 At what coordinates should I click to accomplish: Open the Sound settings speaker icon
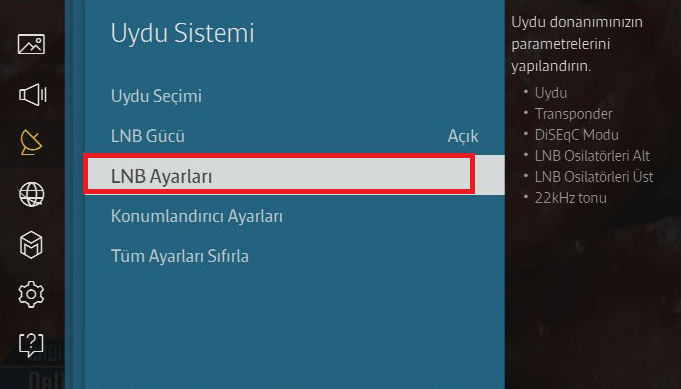(x=32, y=95)
